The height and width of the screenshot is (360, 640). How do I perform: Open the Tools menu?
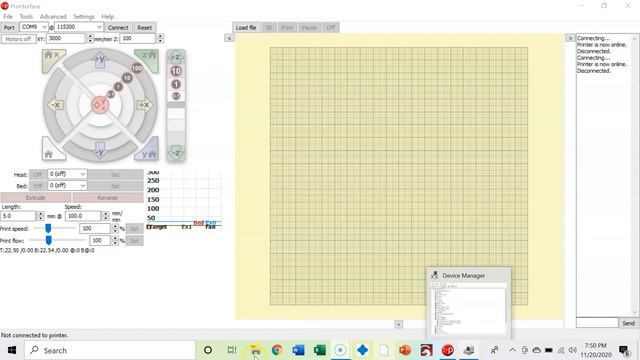click(26, 17)
